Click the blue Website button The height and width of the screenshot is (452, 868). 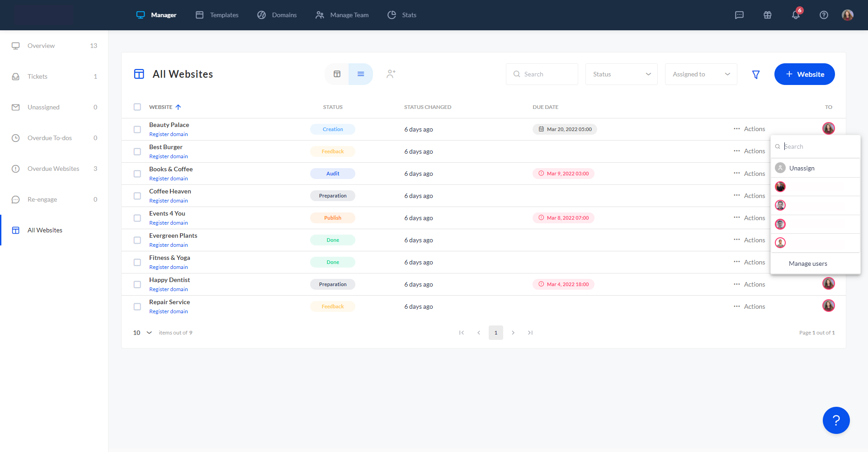click(804, 74)
